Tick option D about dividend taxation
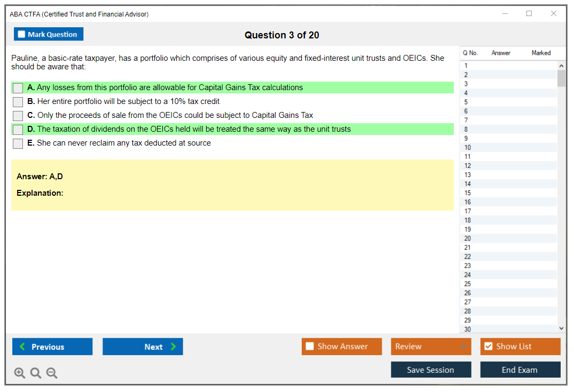The image size is (574, 392). pyautogui.click(x=18, y=130)
